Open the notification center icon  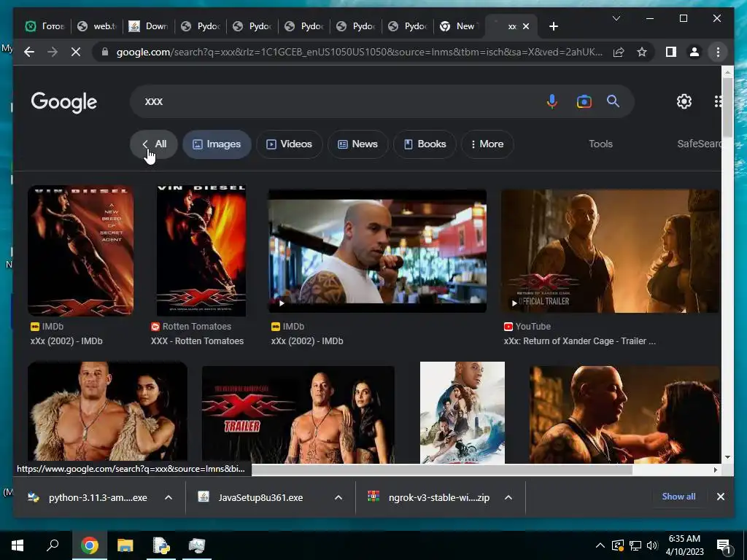[724, 546]
